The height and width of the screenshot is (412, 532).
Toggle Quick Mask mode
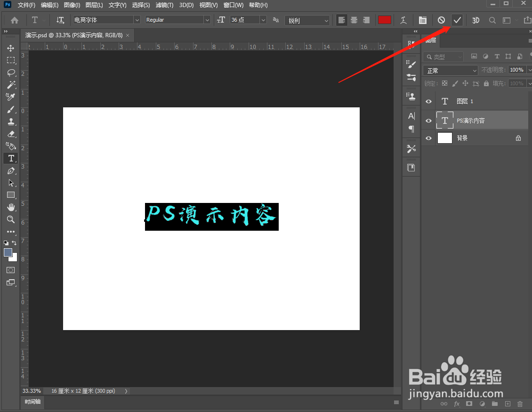tap(10, 270)
